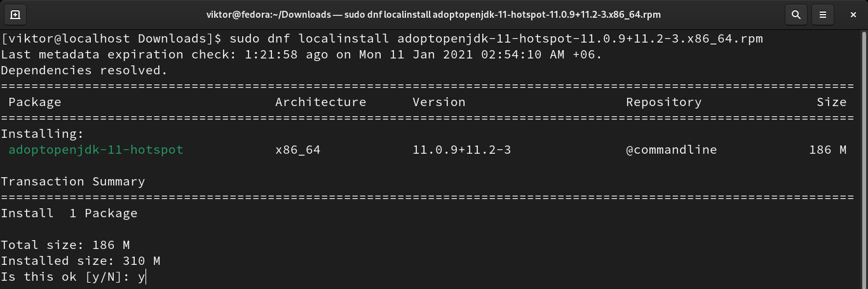The width and height of the screenshot is (868, 289).
Task: Click the Size column header
Action: pos(831,102)
